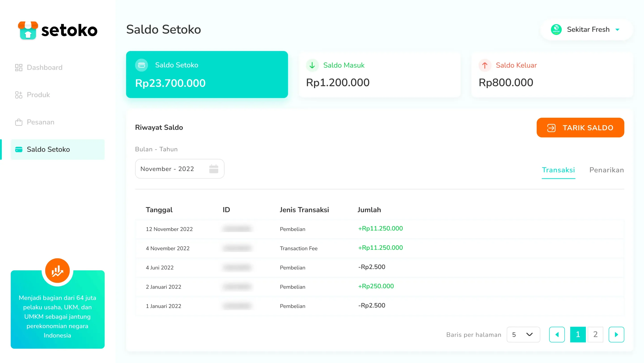Click the November - 2022 date field
This screenshot has height=363, width=644.
point(180,169)
